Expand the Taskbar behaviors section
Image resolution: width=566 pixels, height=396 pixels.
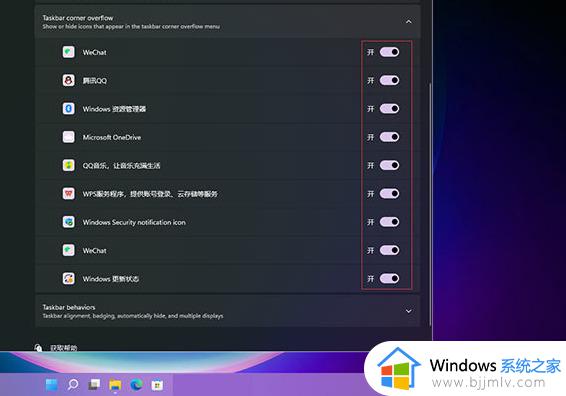(x=409, y=311)
